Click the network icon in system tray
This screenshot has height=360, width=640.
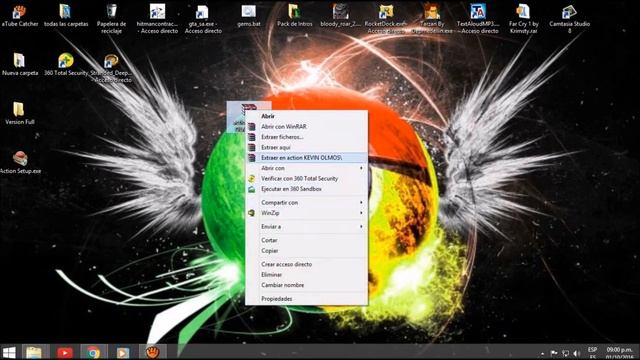[565, 353]
